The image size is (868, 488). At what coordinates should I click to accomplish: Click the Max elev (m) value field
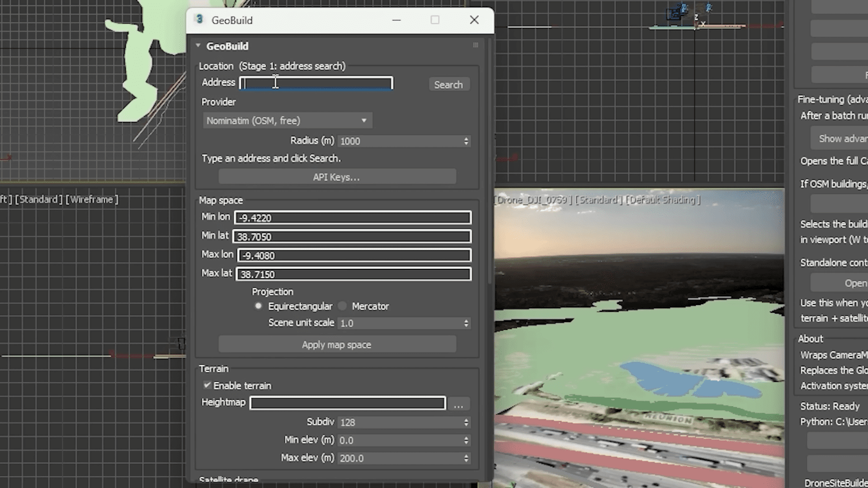click(x=400, y=458)
